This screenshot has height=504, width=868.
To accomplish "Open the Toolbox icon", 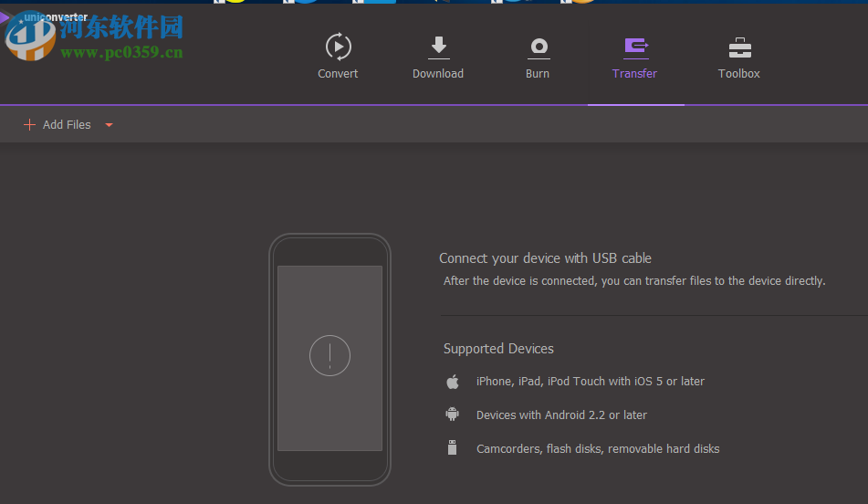I will tap(739, 48).
